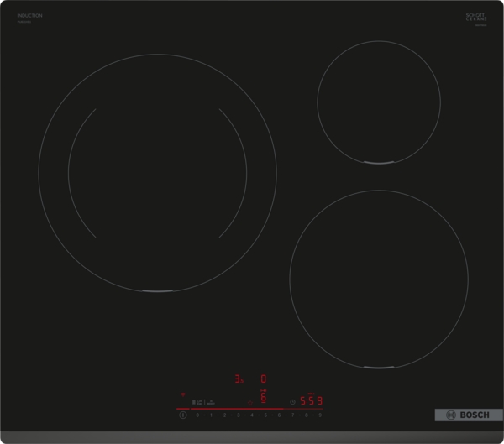
Task: Set power level to 9 on slider
Action: point(320,415)
